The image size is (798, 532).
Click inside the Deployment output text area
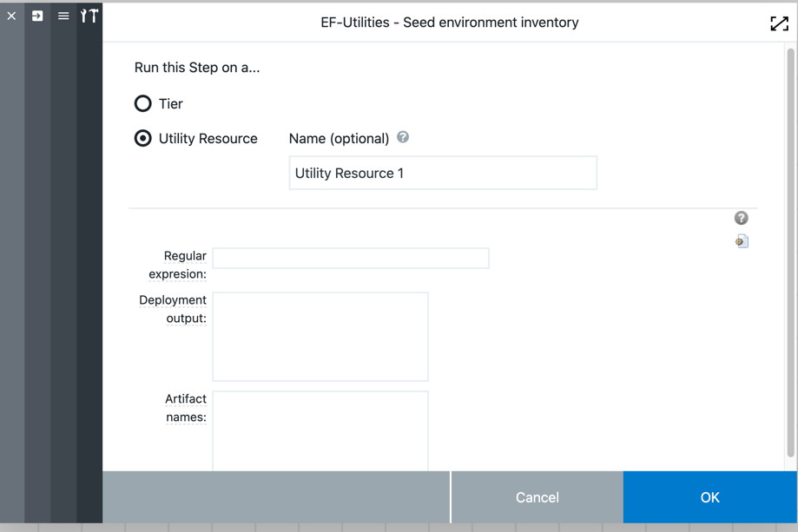click(x=320, y=336)
